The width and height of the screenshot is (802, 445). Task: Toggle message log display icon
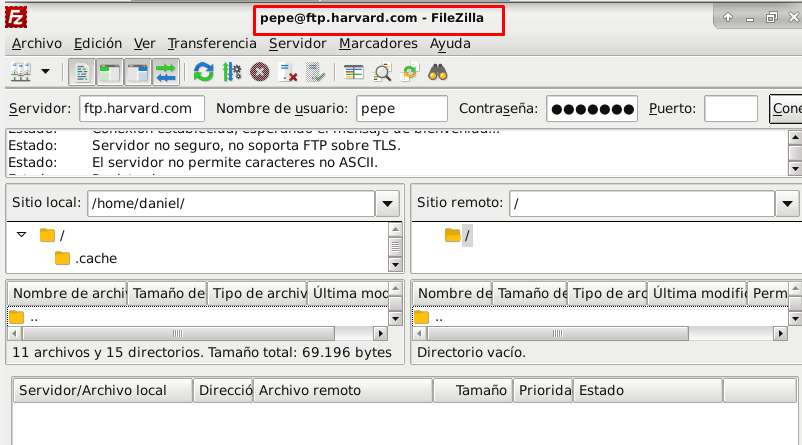(x=83, y=72)
